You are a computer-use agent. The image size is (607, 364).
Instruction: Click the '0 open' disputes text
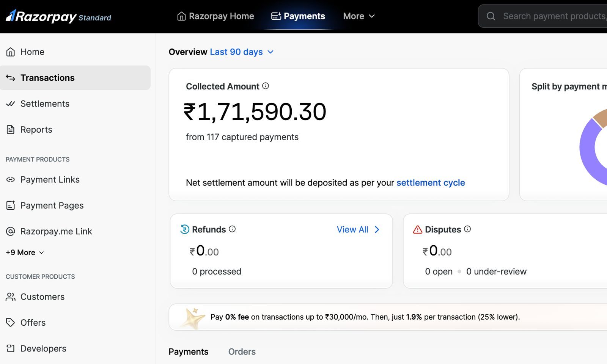439,271
